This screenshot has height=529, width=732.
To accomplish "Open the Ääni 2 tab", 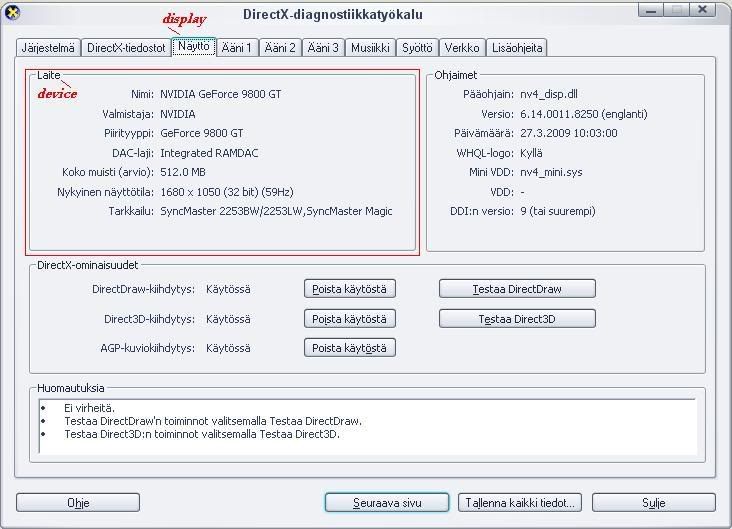I will [x=280, y=48].
